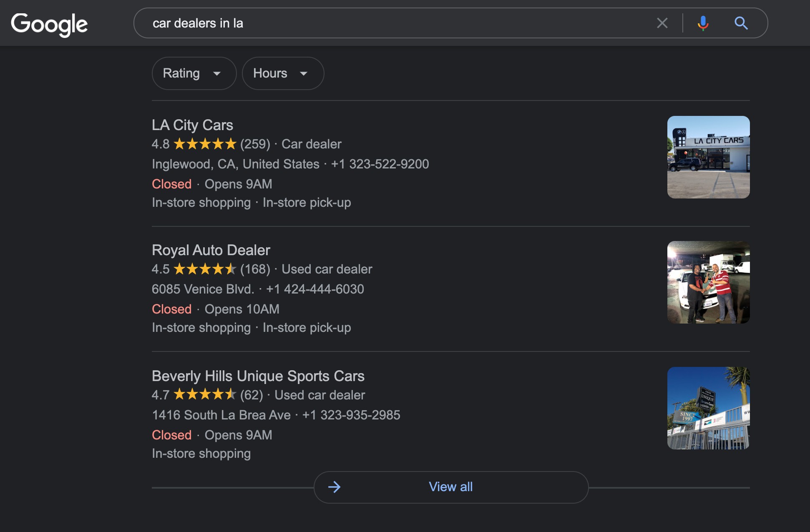
Task: Submit search with magnifying glass icon
Action: point(741,23)
